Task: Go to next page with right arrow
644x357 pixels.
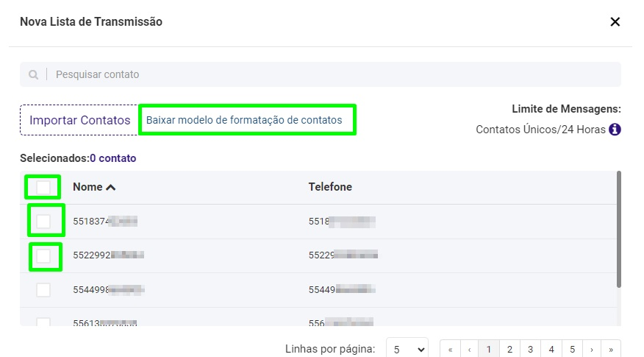Action: (x=591, y=349)
